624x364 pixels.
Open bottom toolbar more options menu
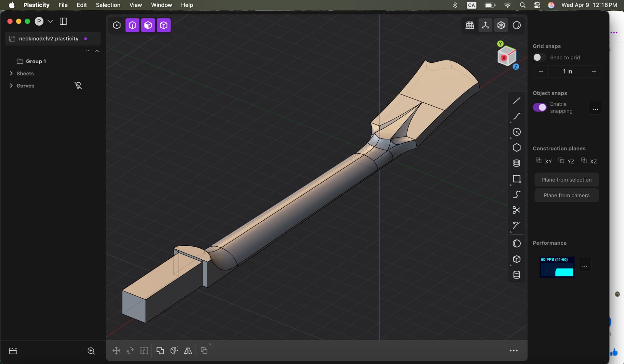(x=513, y=351)
